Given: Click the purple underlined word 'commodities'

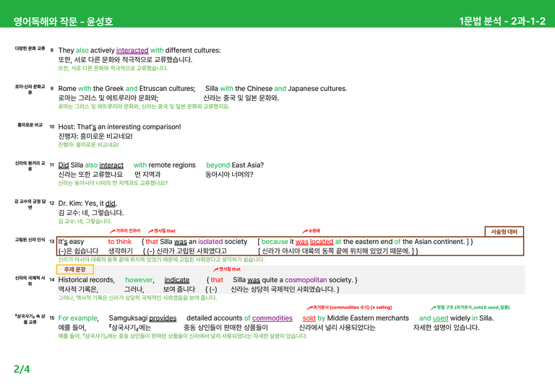Looking at the screenshot, I should [272, 318].
